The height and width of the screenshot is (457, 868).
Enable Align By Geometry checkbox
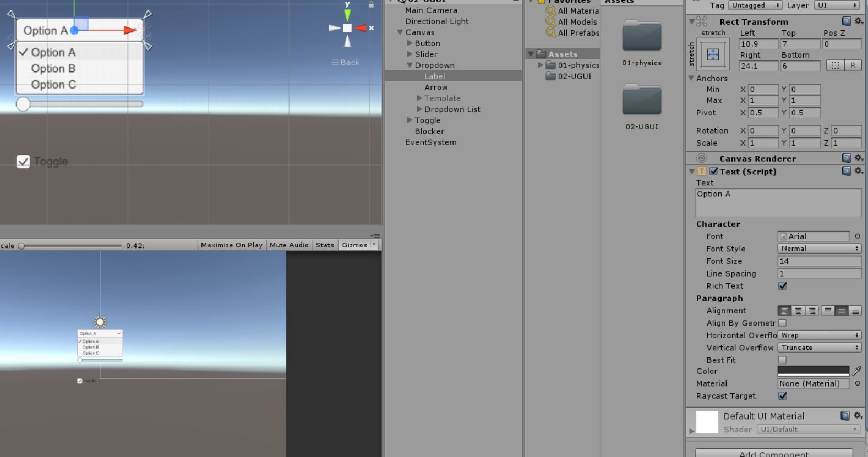tap(782, 323)
